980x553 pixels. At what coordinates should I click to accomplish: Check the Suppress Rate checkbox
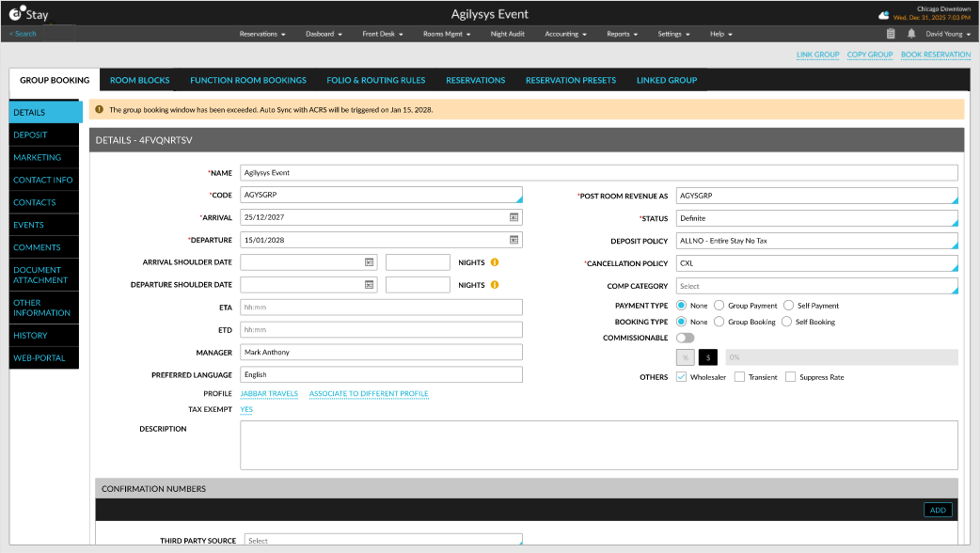(x=790, y=377)
